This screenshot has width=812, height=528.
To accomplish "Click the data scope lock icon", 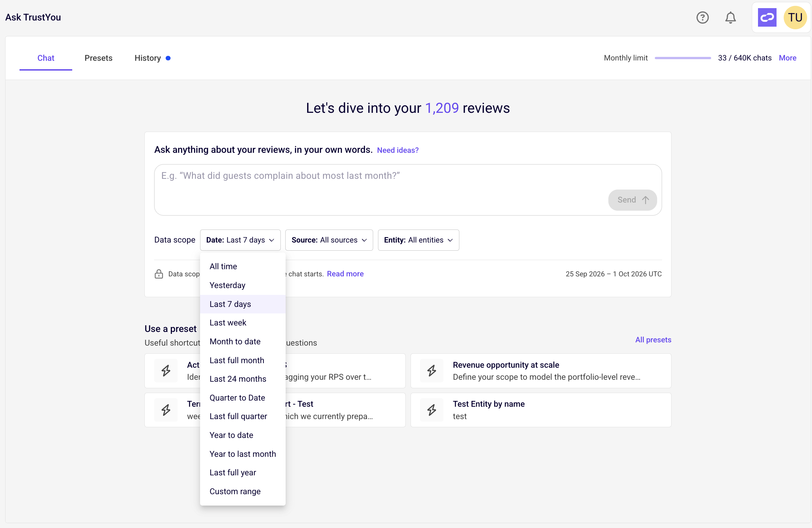I will point(159,274).
